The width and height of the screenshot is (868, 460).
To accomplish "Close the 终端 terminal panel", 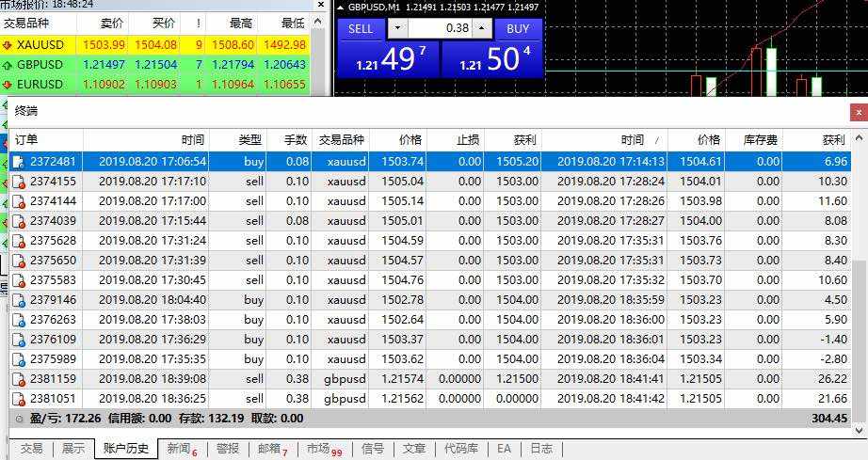I will click(859, 113).
